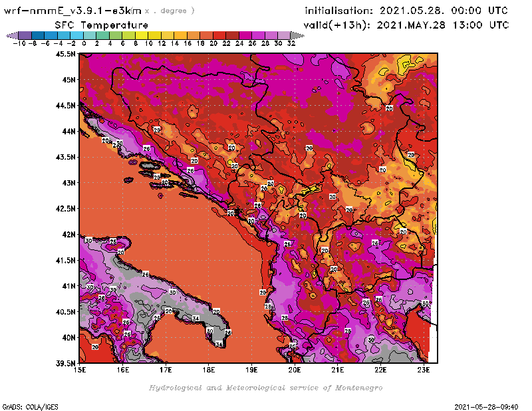Click the 21E longitude label
The height and width of the screenshot is (411, 532).
338,370
